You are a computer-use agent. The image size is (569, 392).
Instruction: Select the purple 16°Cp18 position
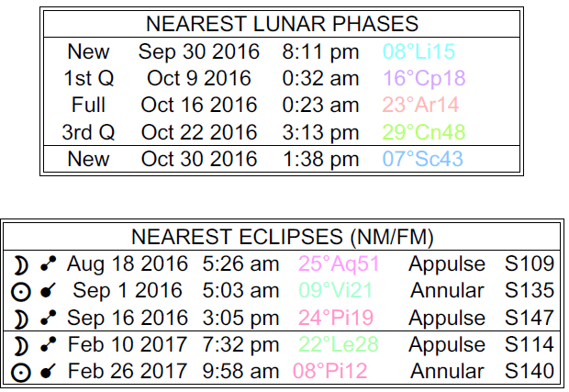[x=423, y=78]
